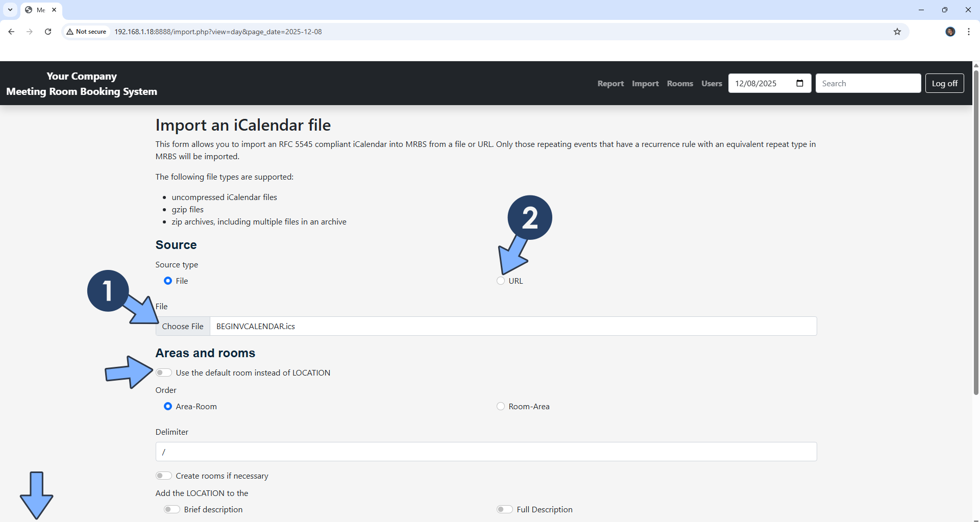
Task: Toggle Brief description location switch
Action: coord(172,509)
